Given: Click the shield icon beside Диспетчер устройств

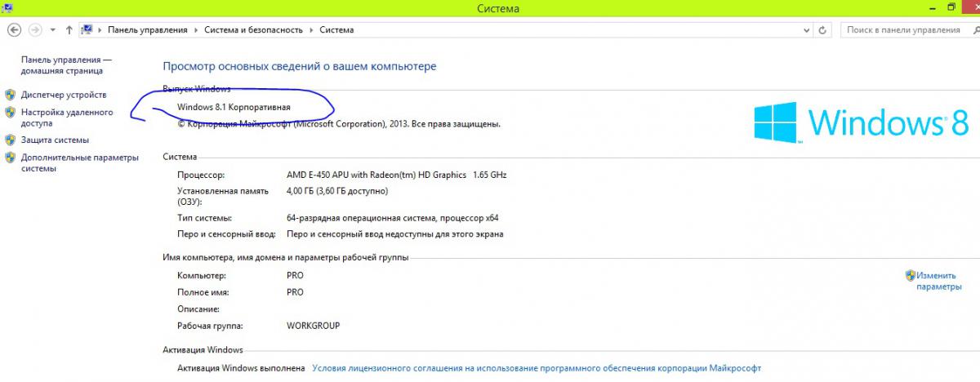Looking at the screenshot, I should pos(10,95).
